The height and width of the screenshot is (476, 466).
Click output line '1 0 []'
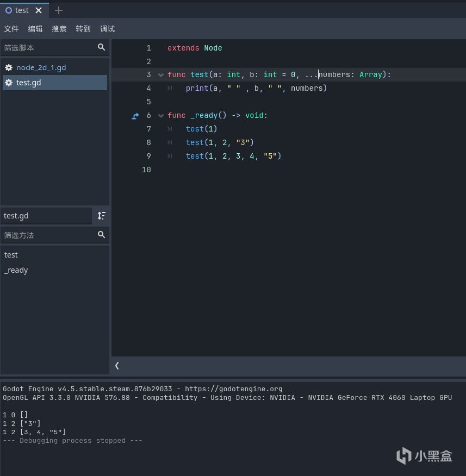(15, 415)
